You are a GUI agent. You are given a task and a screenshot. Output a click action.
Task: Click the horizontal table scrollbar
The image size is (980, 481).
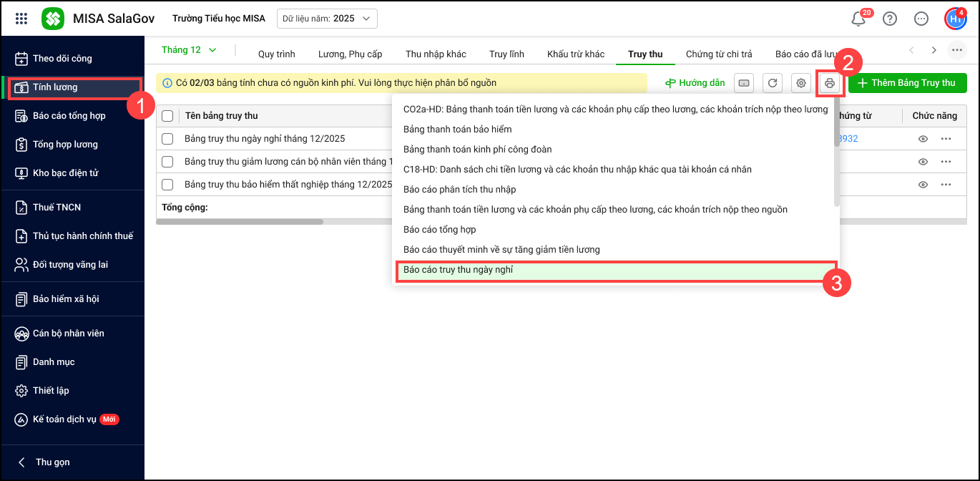pyautogui.click(x=240, y=222)
